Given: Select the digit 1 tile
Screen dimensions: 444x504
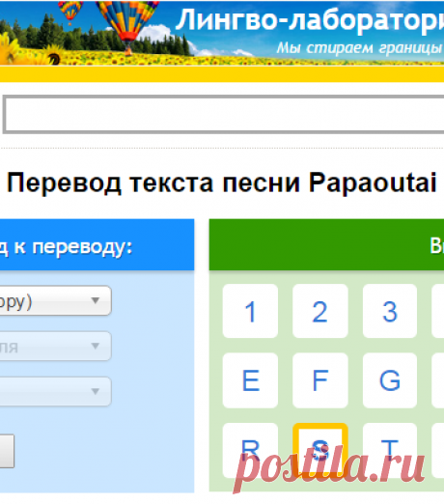Looking at the screenshot, I should click(250, 311).
